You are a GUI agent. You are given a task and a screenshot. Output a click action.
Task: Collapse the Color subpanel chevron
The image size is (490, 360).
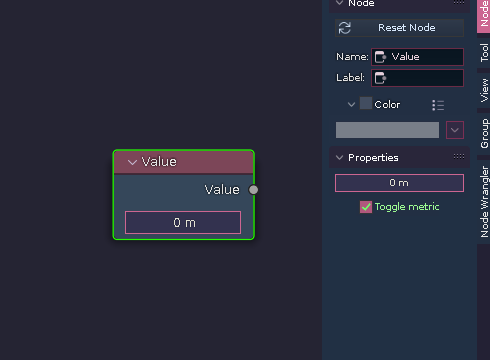click(351, 105)
